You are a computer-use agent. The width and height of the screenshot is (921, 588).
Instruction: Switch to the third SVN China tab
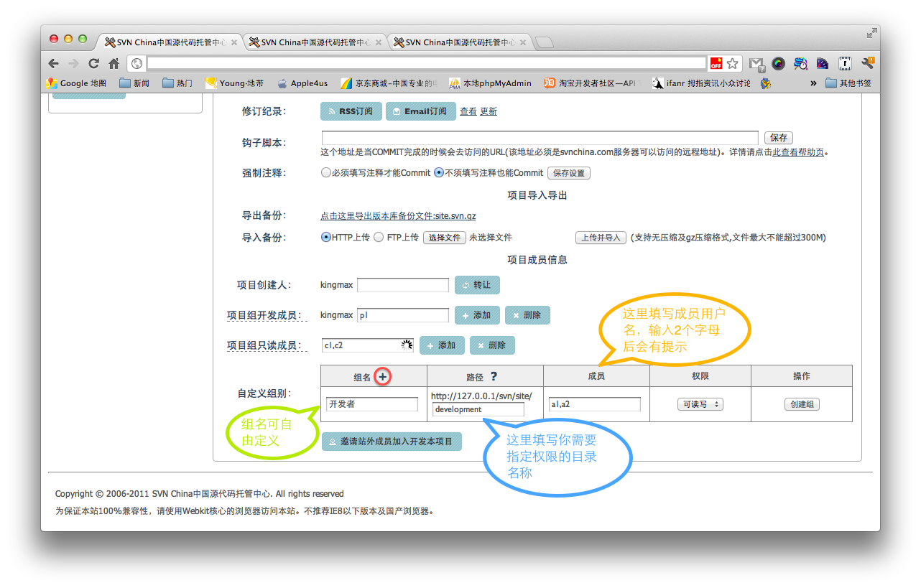click(458, 42)
